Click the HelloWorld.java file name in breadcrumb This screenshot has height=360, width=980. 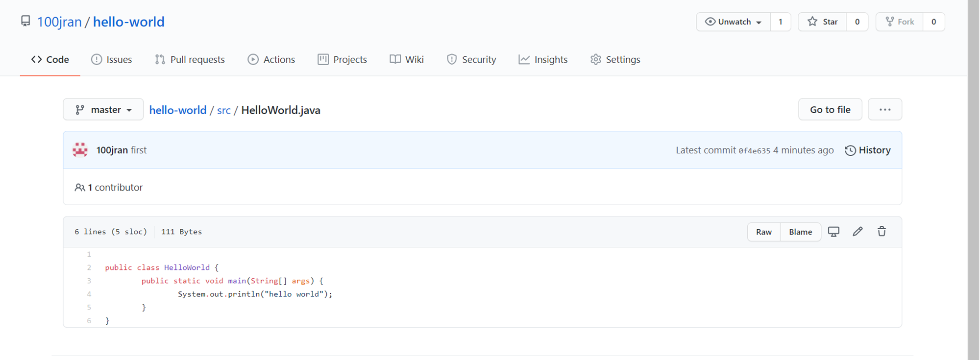281,110
